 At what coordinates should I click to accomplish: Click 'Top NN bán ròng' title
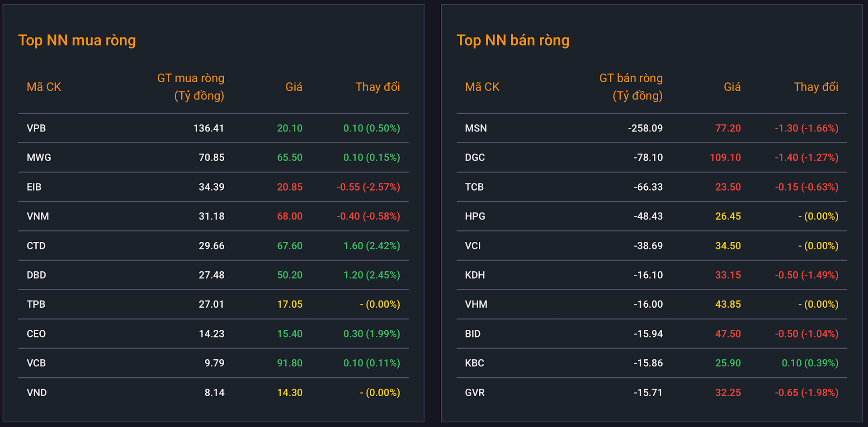(513, 40)
